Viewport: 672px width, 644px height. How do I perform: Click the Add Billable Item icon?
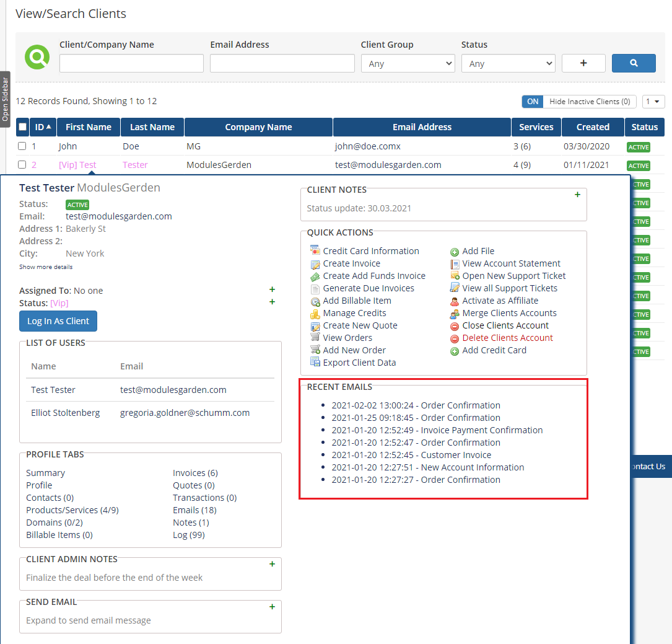click(x=315, y=301)
